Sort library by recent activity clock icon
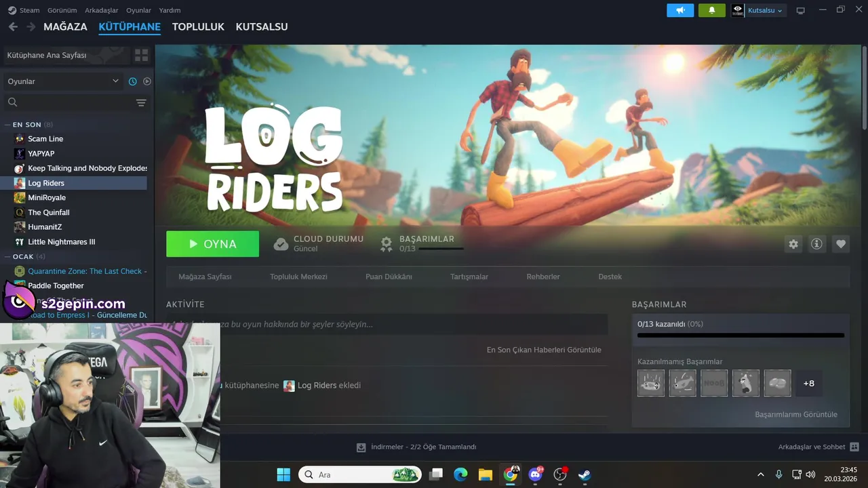The height and width of the screenshot is (488, 868). (133, 81)
